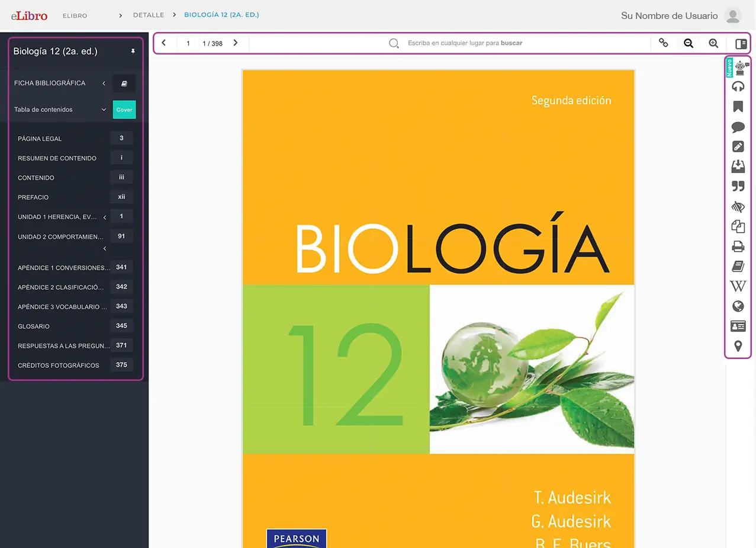Click the green Cover button

point(124,110)
